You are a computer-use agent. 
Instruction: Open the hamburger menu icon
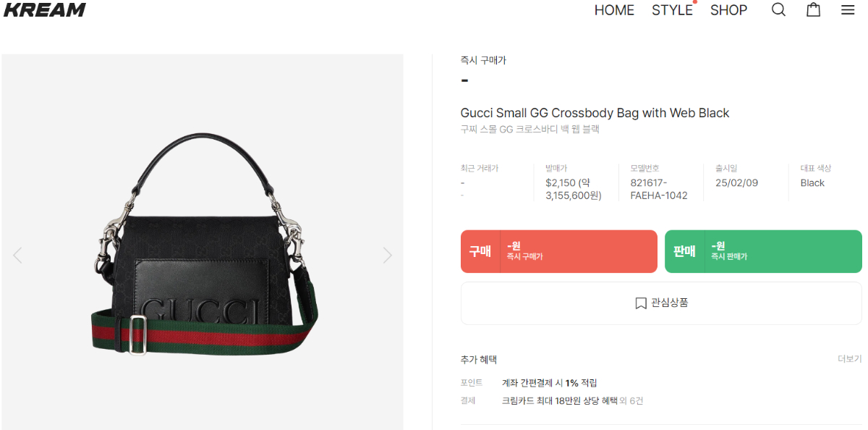848,10
